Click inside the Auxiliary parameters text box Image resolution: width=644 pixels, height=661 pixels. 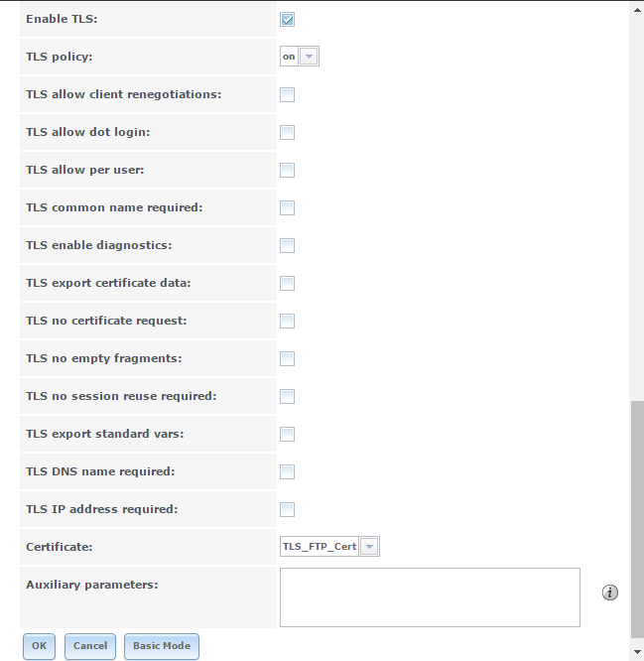point(430,597)
